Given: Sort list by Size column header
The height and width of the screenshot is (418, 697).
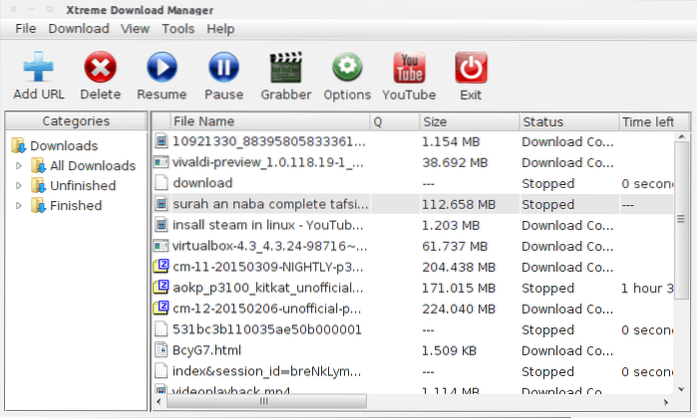Looking at the screenshot, I should 435,122.
